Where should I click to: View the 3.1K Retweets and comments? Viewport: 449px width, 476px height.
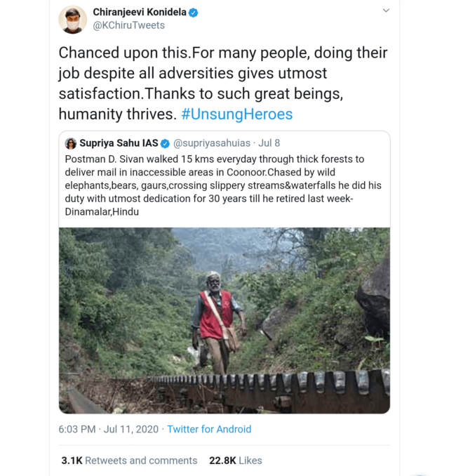[129, 461]
